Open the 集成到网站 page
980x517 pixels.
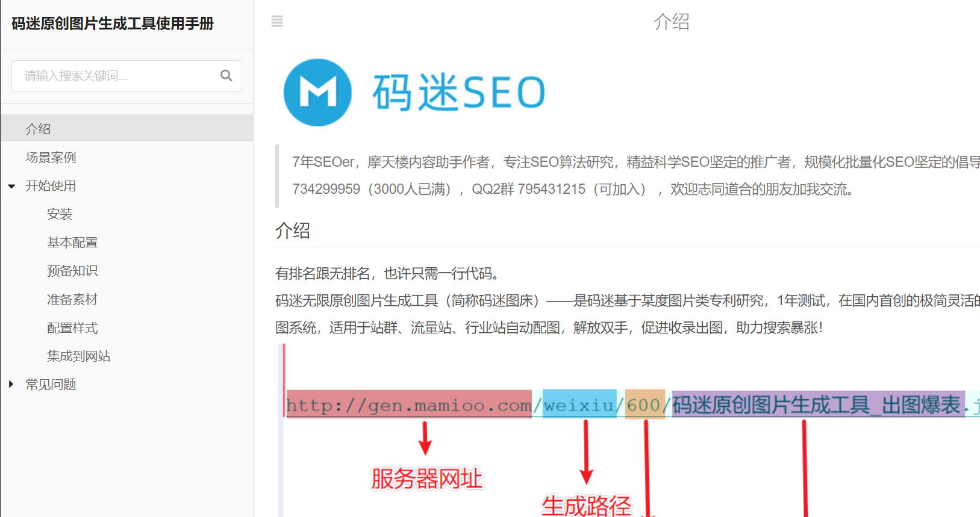[x=79, y=356]
